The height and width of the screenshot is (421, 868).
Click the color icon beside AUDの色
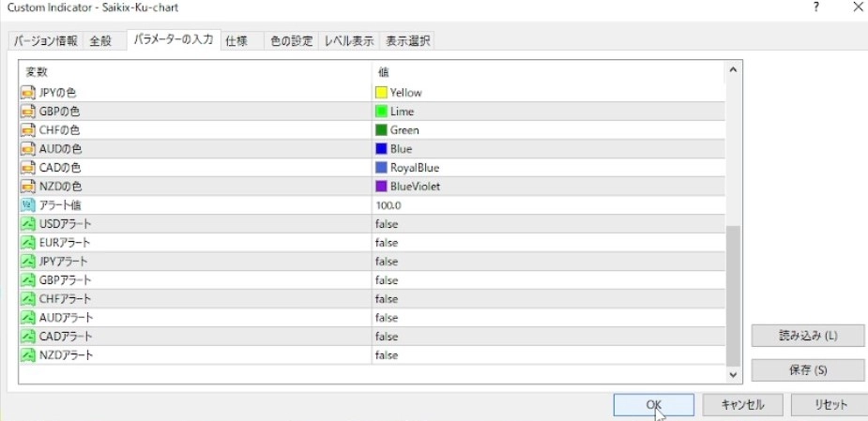pyautogui.click(x=28, y=149)
